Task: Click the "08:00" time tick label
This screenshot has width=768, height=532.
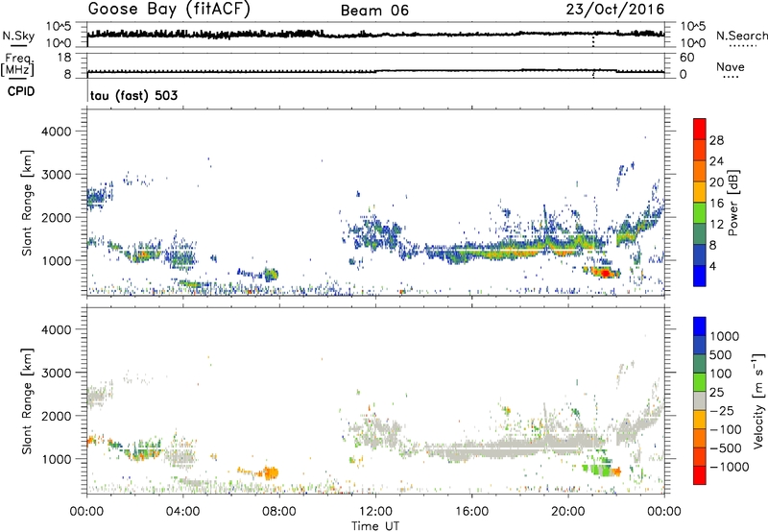Action: (279, 512)
